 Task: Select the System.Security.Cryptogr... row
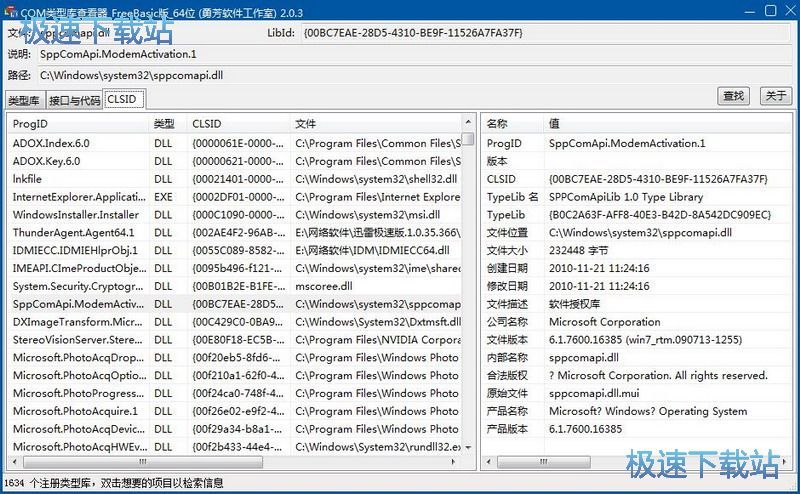pos(235,286)
